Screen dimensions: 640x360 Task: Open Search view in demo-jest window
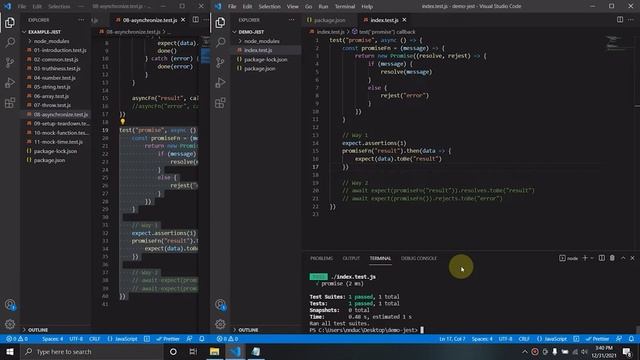tap(220, 42)
